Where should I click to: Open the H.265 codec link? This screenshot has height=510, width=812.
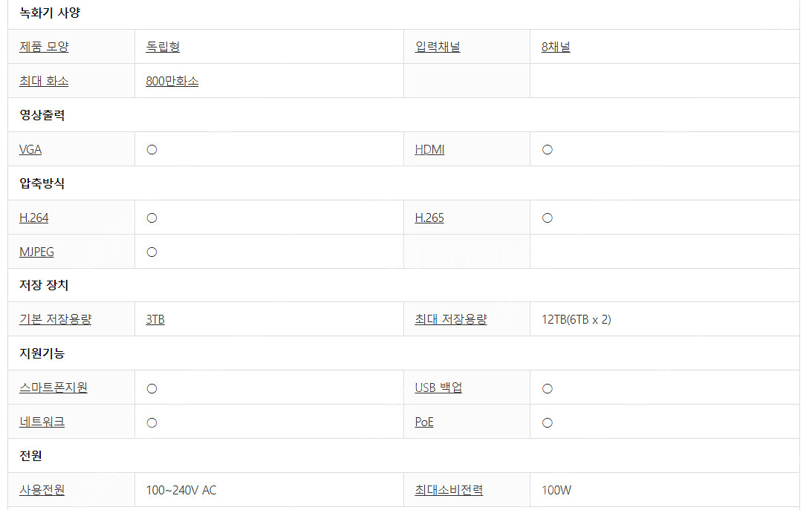click(429, 218)
